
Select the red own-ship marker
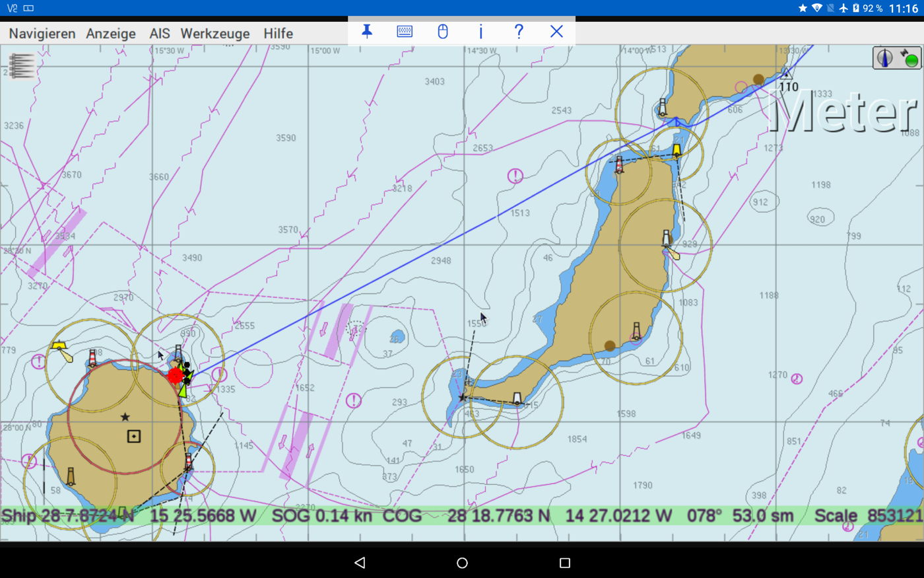pyautogui.click(x=176, y=376)
